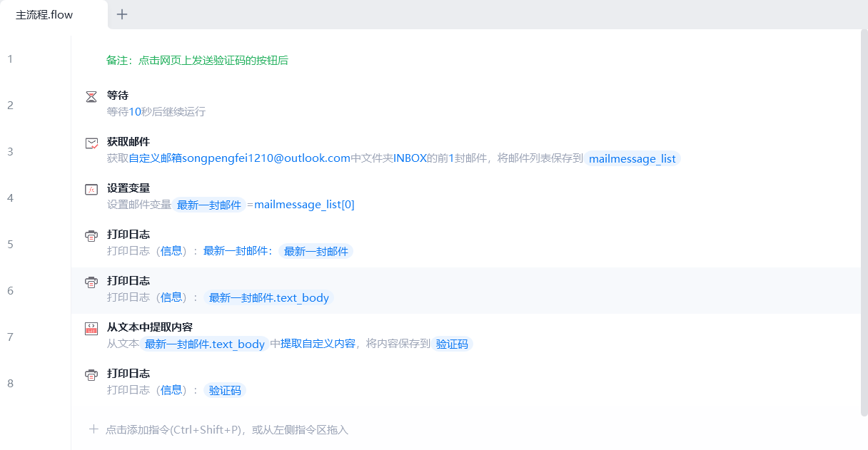Click the plus icon to add new tab

[x=122, y=14]
